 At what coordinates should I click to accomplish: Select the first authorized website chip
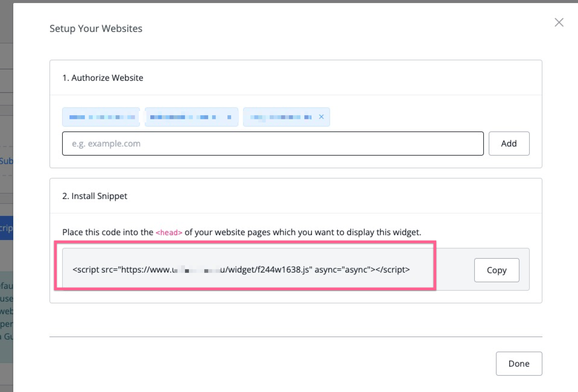[x=101, y=117]
